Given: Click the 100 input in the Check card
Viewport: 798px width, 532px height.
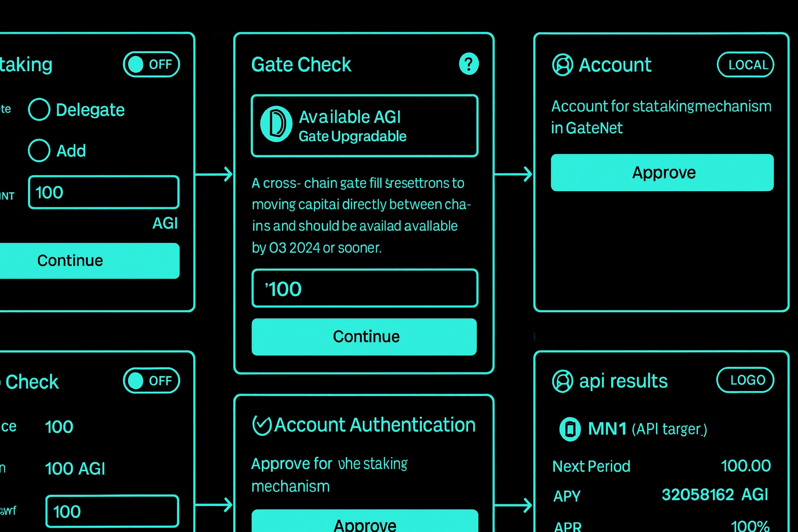Looking at the screenshot, I should (x=112, y=511).
